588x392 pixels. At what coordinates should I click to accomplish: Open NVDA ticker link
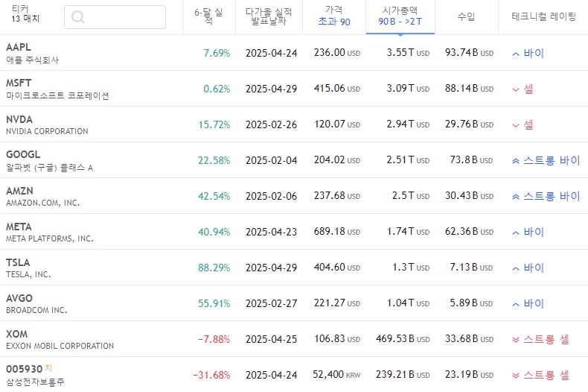pyautogui.click(x=19, y=119)
